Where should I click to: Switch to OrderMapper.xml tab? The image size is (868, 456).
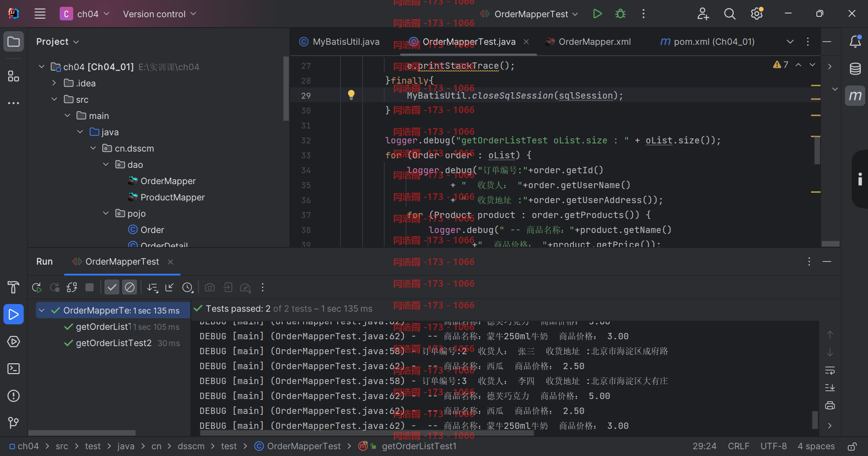588,42
